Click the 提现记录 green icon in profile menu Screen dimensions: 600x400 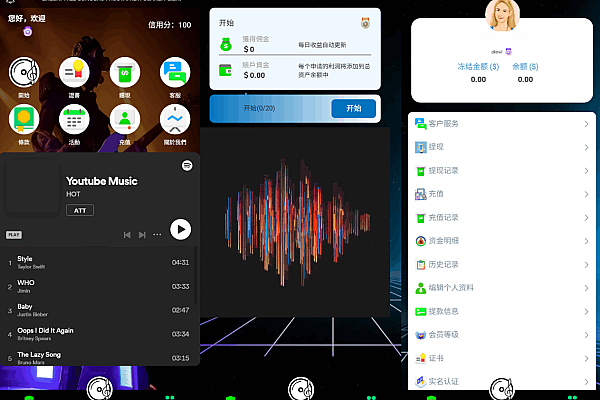click(x=421, y=171)
